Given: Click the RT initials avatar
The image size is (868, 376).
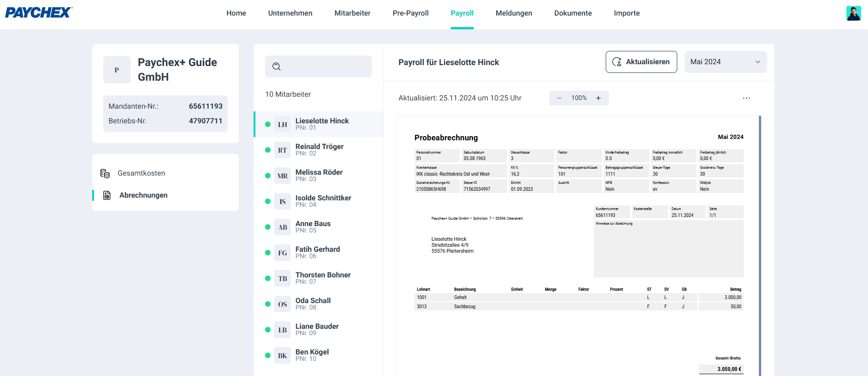Looking at the screenshot, I should (282, 150).
